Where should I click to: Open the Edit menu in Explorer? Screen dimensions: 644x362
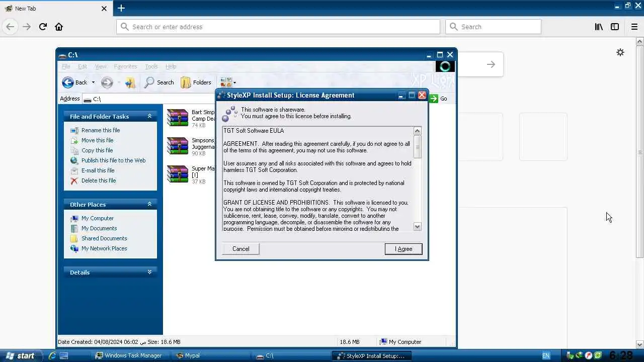pyautogui.click(x=83, y=66)
